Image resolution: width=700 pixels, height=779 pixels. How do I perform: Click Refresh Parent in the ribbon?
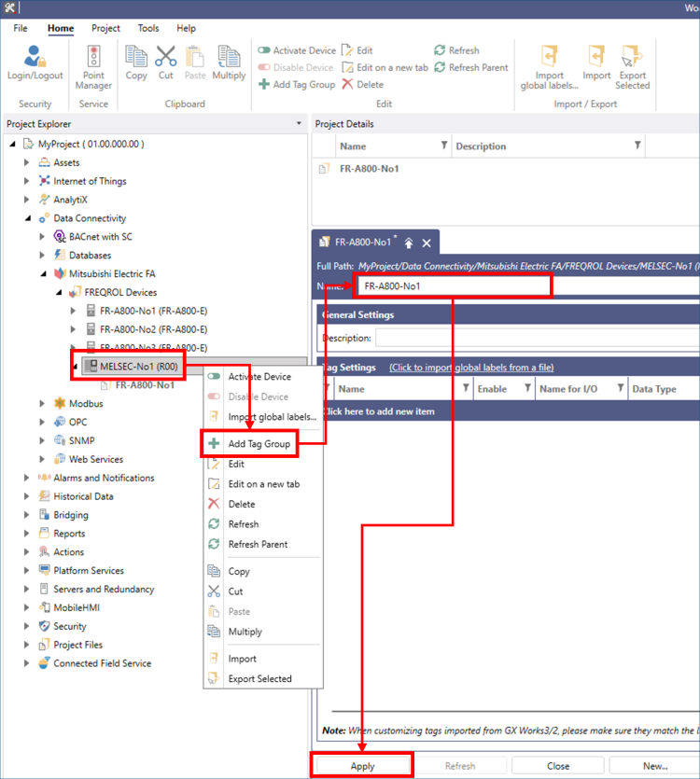pyautogui.click(x=470, y=67)
